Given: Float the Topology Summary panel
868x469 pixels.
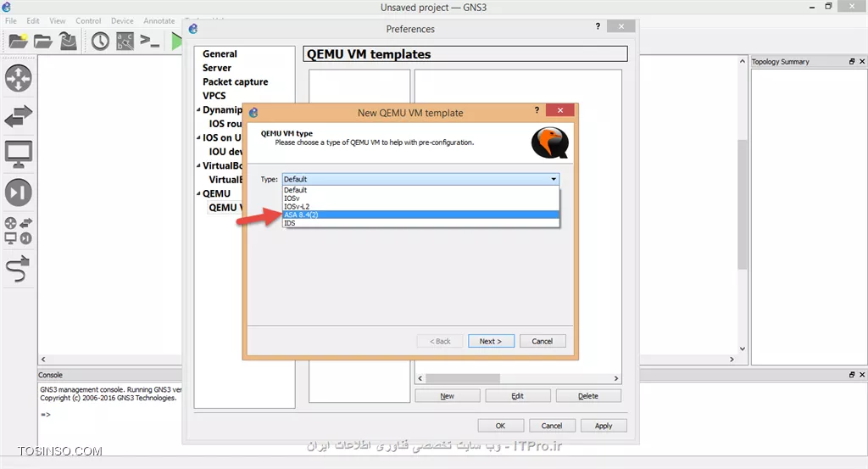Looking at the screenshot, I should 852,61.
